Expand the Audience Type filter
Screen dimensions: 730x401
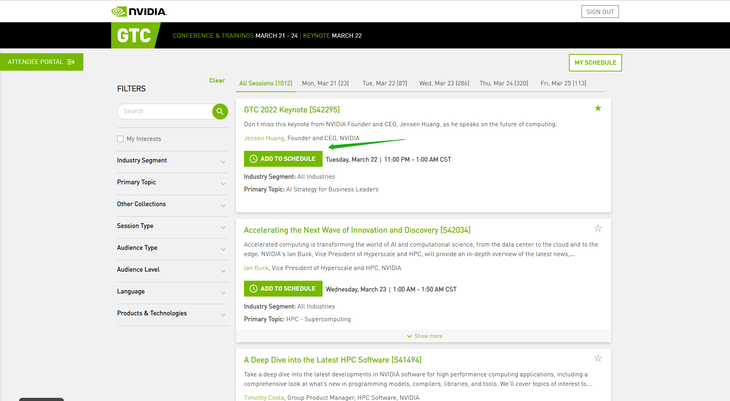pyautogui.click(x=172, y=248)
